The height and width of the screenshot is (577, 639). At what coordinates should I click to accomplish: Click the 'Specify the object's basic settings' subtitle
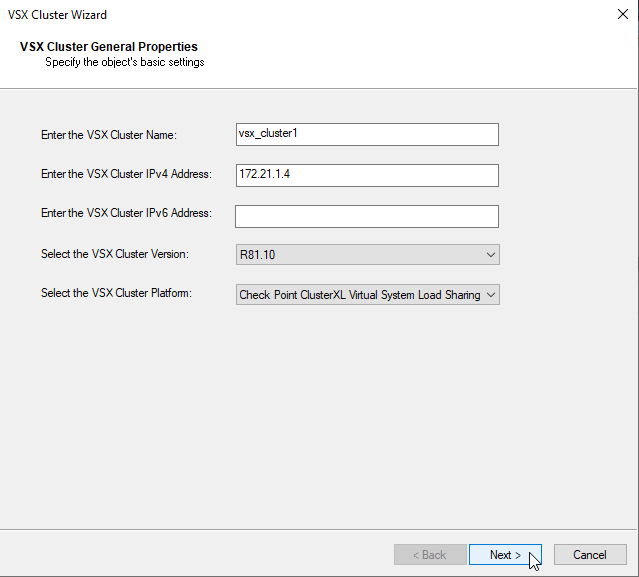tap(125, 62)
